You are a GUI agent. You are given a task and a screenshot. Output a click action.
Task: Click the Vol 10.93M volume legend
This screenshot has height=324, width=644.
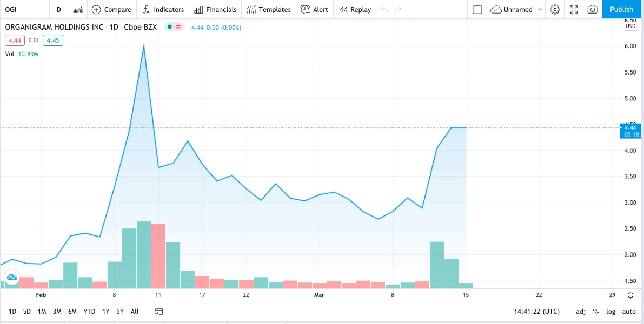(x=22, y=53)
